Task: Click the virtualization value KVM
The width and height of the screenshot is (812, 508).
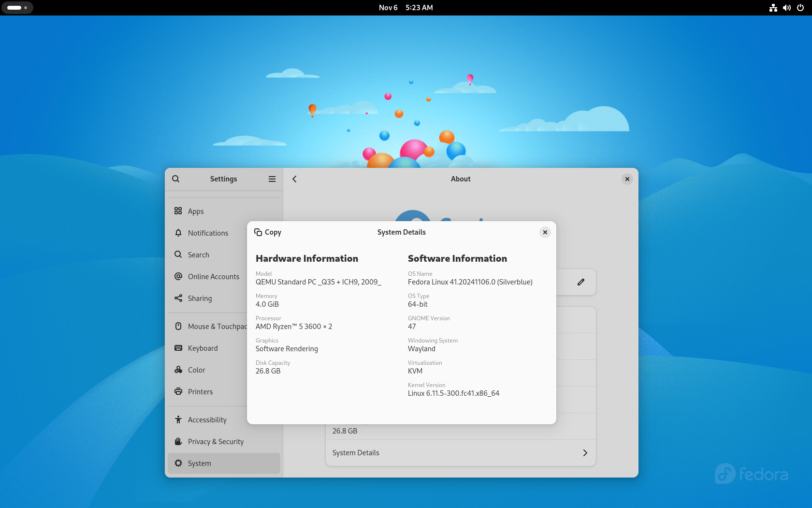Action: 415,371
